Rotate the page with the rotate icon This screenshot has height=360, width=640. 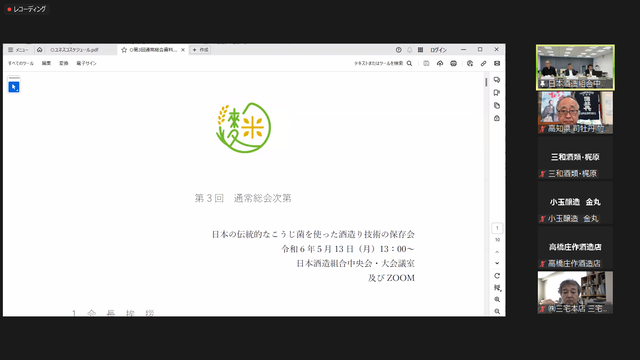(x=497, y=276)
